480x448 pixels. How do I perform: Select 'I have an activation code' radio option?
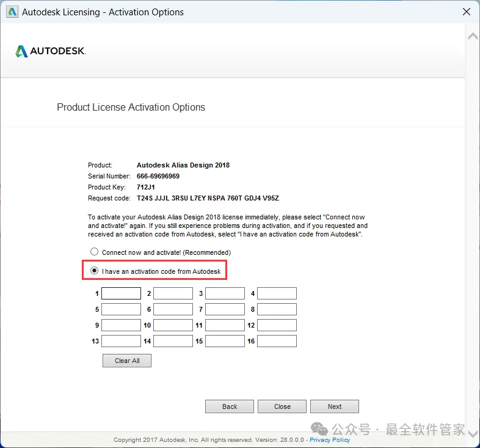[x=94, y=271]
